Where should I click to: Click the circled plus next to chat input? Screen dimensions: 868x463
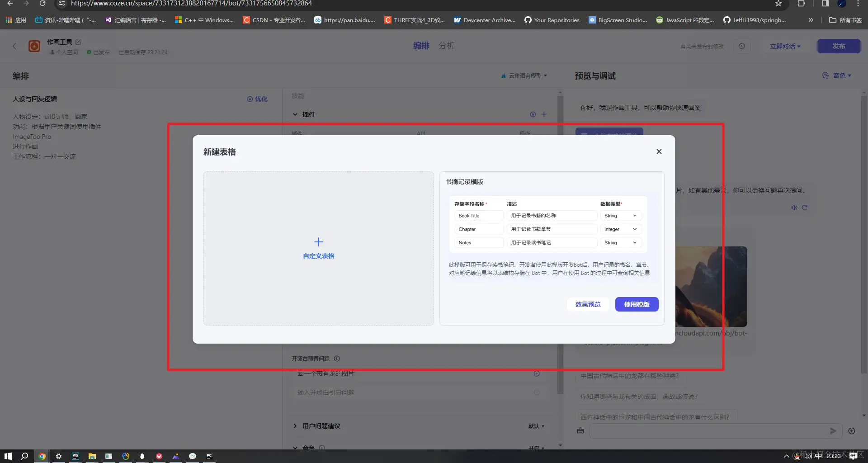pyautogui.click(x=852, y=431)
